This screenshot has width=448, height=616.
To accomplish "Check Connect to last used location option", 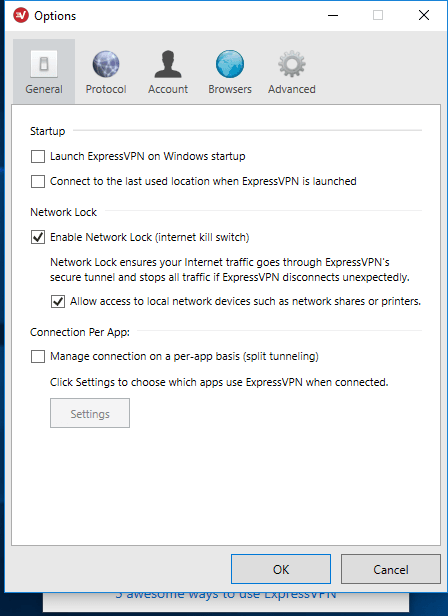I will pos(38,182).
